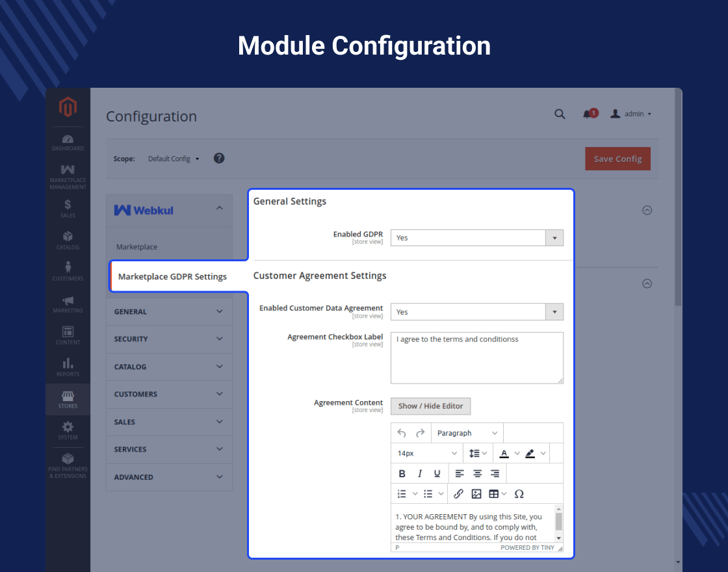
Task: Apply highlight background color in editor
Action: (x=530, y=454)
